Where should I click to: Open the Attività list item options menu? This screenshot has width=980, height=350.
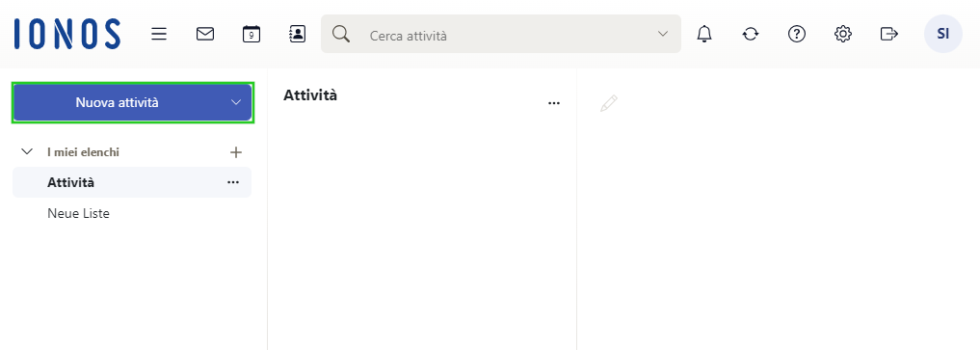233,182
